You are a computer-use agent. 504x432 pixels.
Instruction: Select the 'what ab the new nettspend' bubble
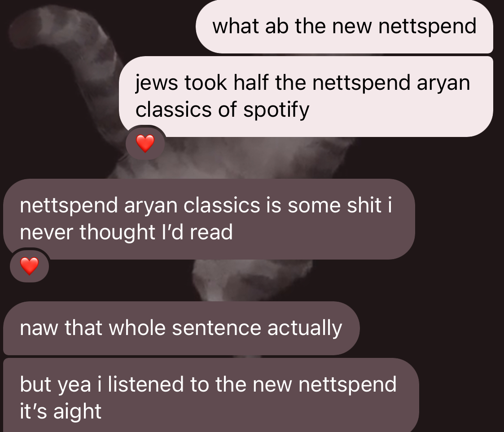click(344, 26)
